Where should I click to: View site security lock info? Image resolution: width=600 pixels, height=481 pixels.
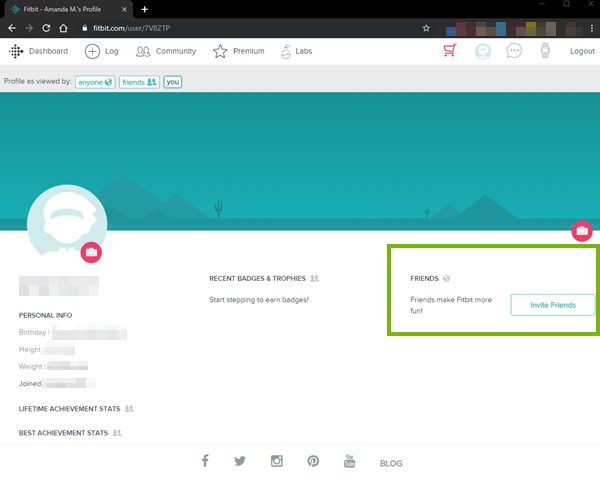tap(85, 28)
